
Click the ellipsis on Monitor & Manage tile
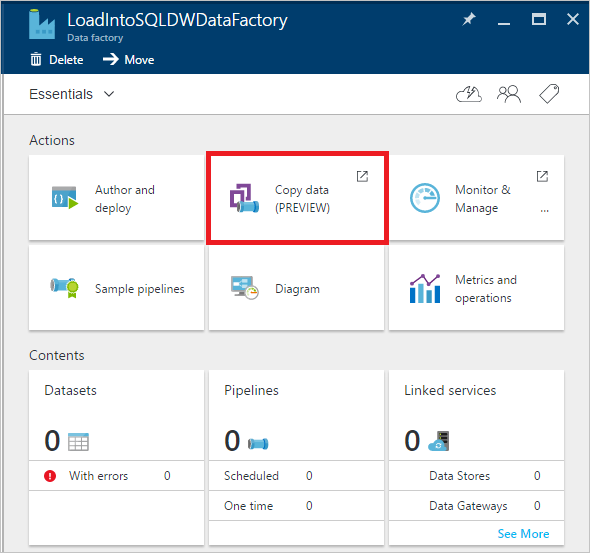(544, 210)
